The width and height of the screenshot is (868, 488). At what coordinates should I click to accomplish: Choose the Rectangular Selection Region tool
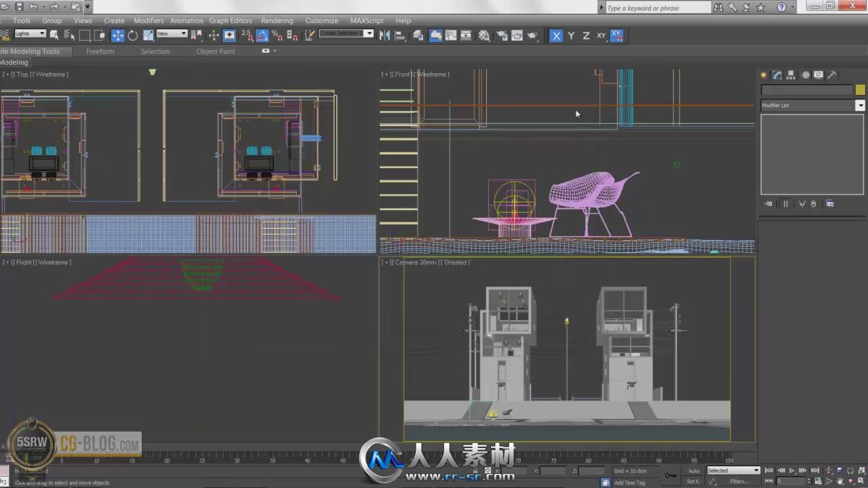(x=85, y=35)
